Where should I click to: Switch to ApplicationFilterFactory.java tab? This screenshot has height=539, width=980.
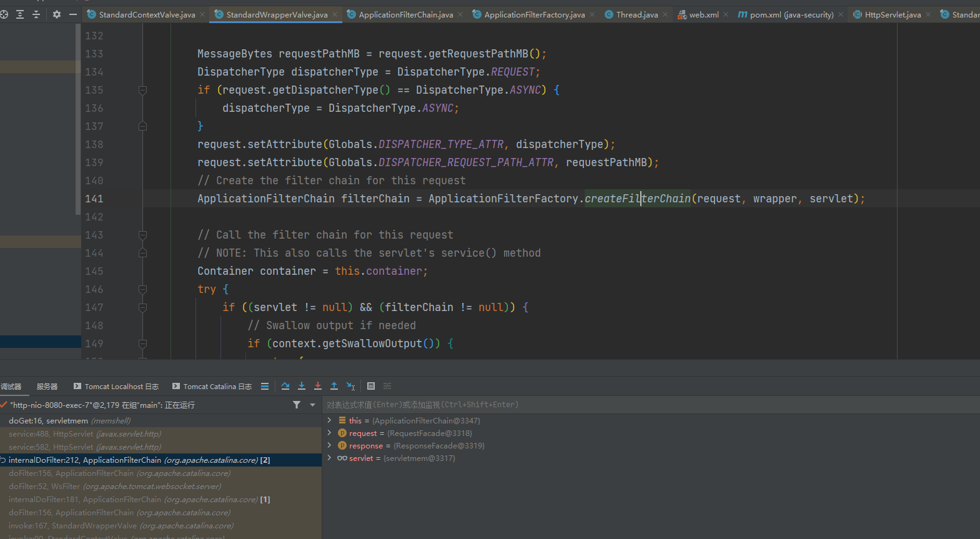coord(535,14)
